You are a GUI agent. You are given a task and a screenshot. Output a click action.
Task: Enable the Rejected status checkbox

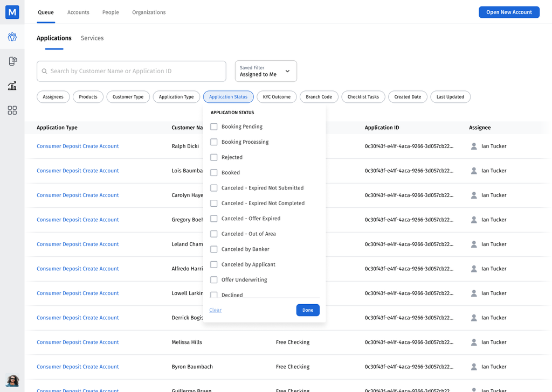pyautogui.click(x=214, y=157)
